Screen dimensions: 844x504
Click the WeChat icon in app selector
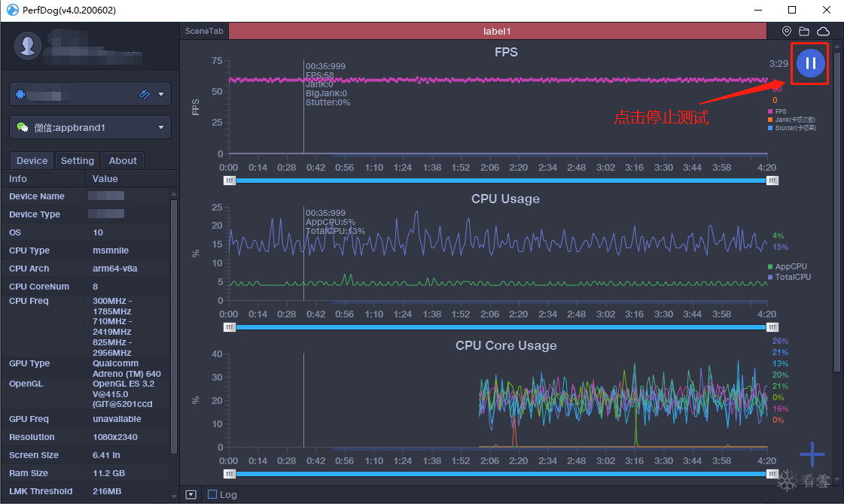(x=22, y=127)
